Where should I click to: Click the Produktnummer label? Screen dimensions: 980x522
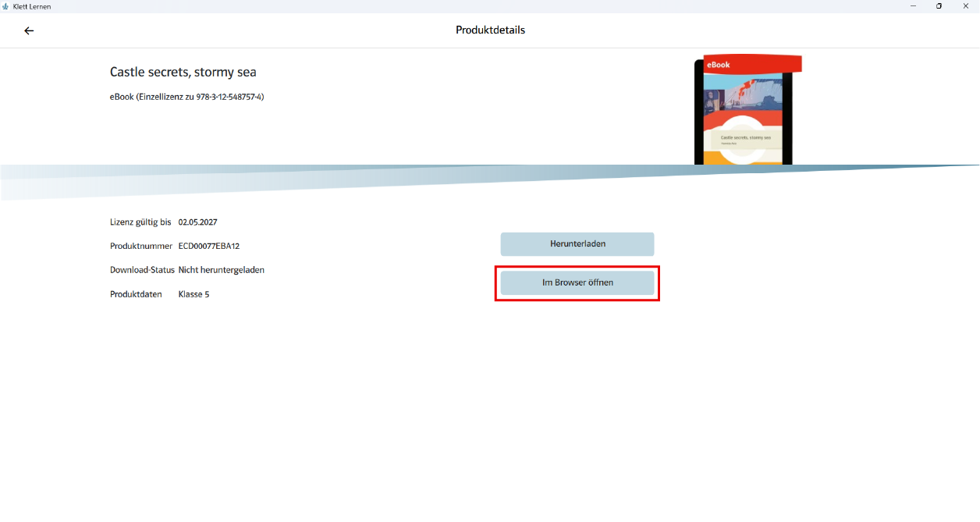coord(140,246)
